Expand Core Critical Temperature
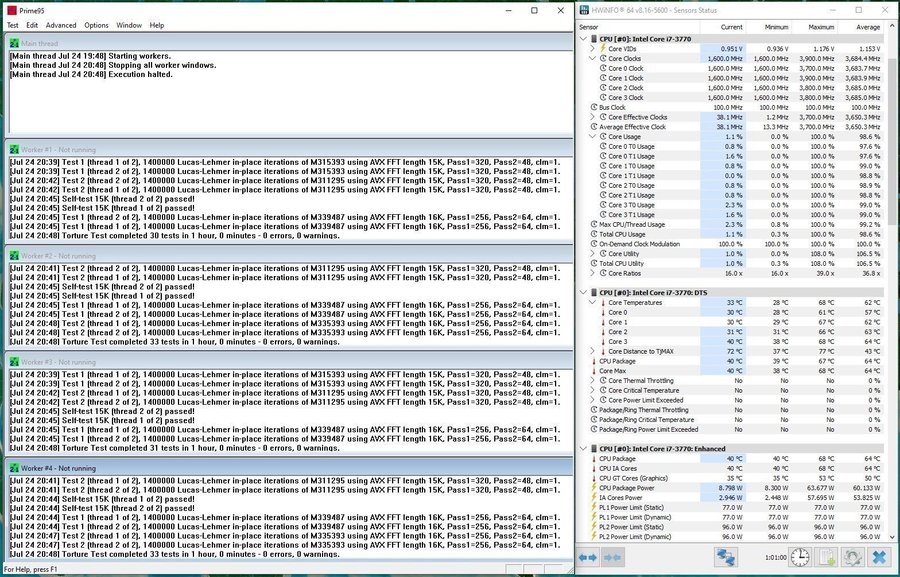Image resolution: width=900 pixels, height=577 pixels. point(592,390)
